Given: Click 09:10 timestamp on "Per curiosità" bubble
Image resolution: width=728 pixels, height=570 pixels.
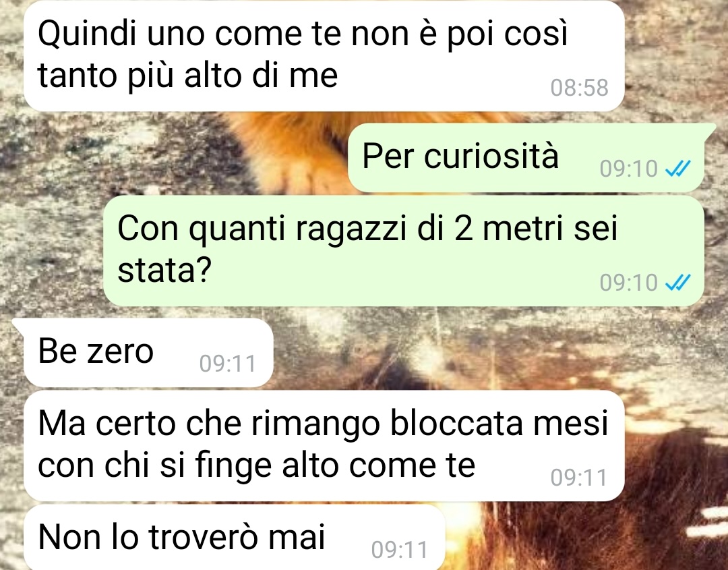Looking at the screenshot, I should pos(629,169).
